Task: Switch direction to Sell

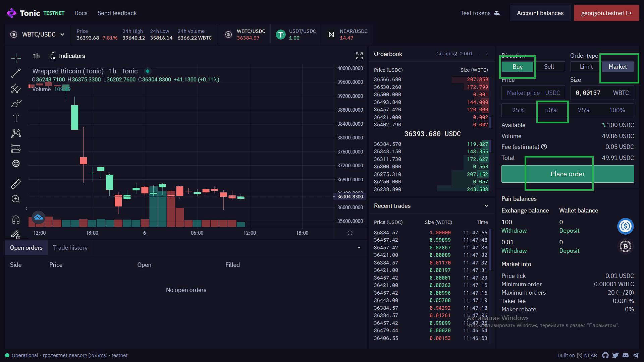Action: click(x=549, y=67)
